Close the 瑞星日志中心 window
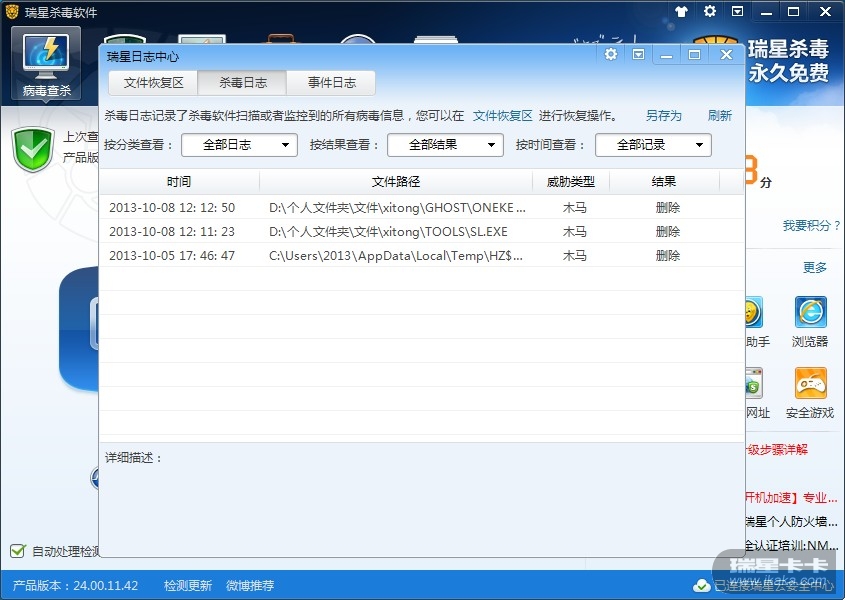845x600 pixels. click(726, 54)
